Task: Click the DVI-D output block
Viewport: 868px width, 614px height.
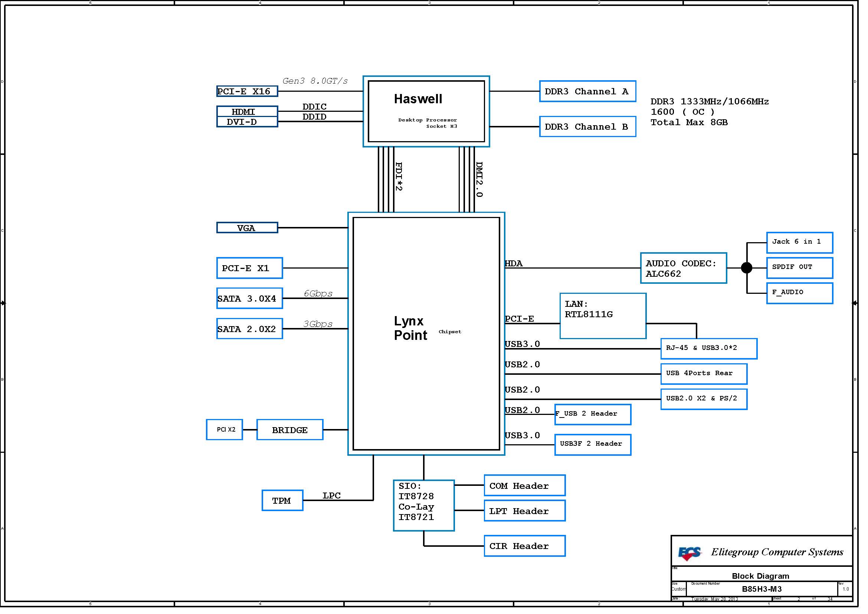Action: point(247,122)
